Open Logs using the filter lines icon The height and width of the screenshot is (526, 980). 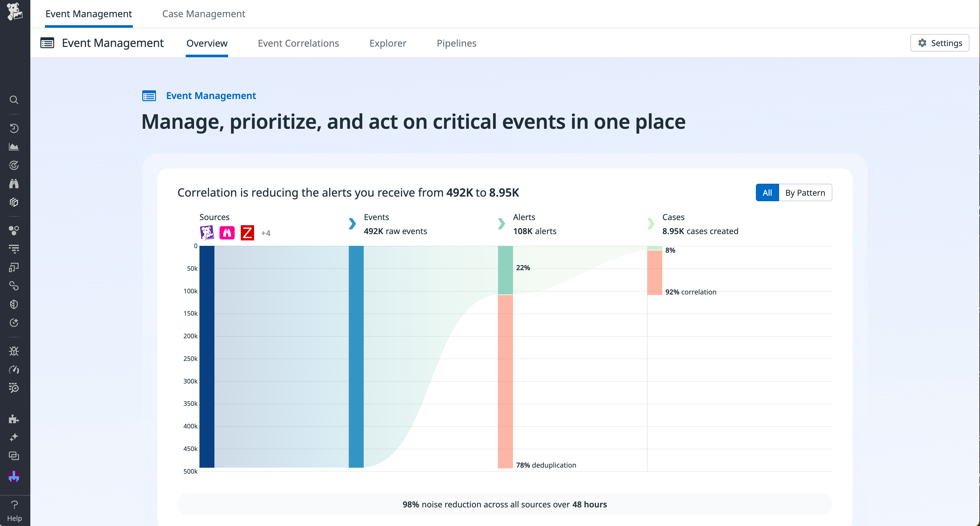[14, 248]
